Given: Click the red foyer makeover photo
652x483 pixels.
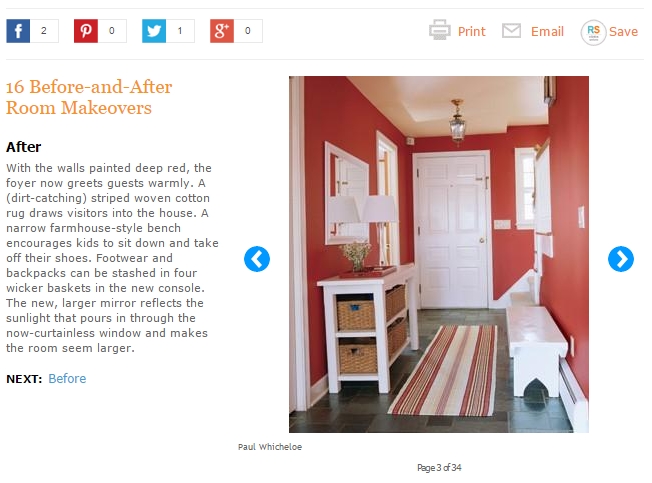Looking at the screenshot, I should click(439, 254).
